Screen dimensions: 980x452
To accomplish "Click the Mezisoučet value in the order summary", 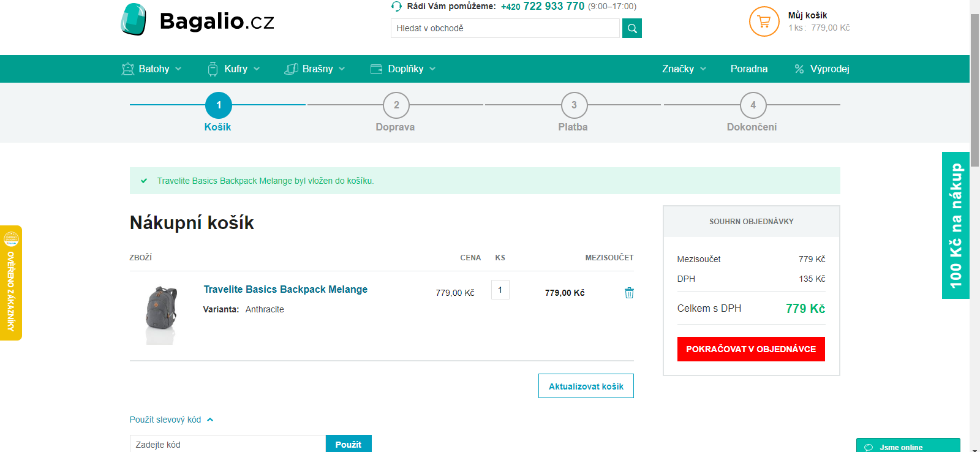I will 812,259.
